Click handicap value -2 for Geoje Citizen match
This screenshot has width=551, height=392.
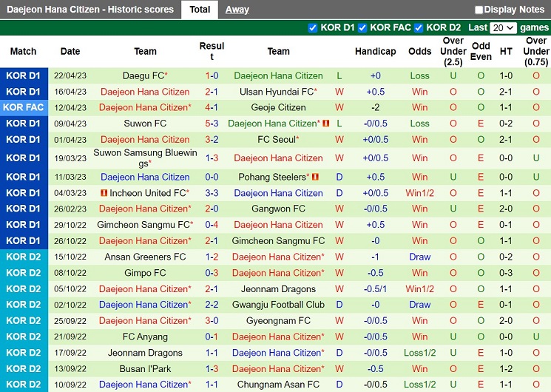(375, 107)
